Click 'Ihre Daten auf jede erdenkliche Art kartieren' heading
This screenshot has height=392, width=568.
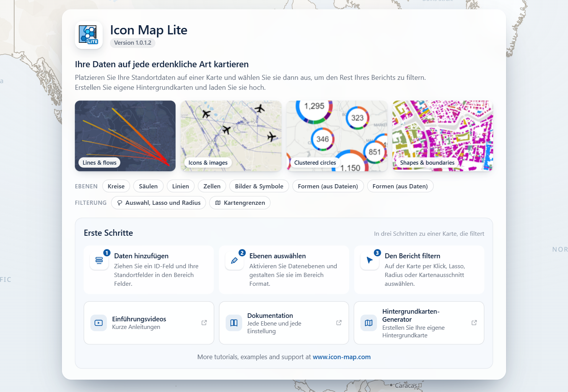[x=162, y=64]
